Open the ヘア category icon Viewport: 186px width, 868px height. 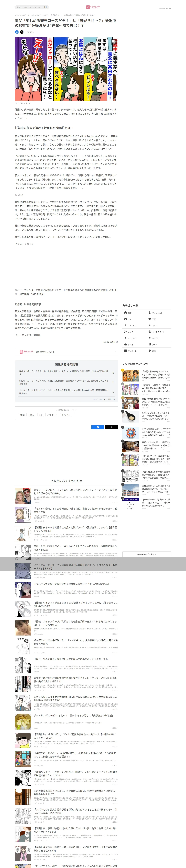[x=126, y=319]
